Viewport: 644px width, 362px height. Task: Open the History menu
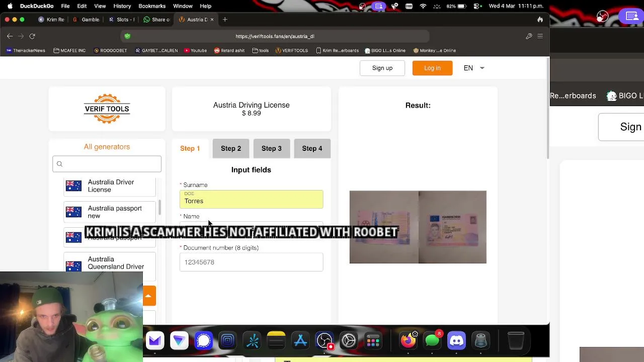pyautogui.click(x=122, y=6)
